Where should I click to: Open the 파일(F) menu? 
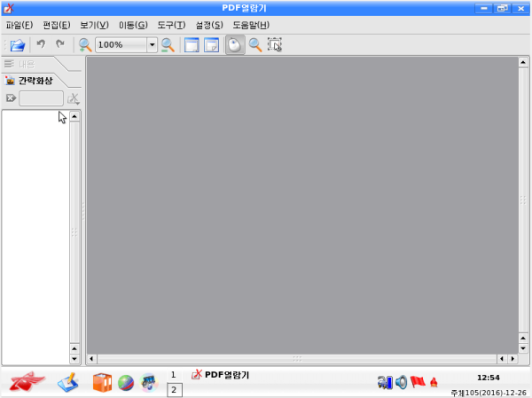[20, 25]
